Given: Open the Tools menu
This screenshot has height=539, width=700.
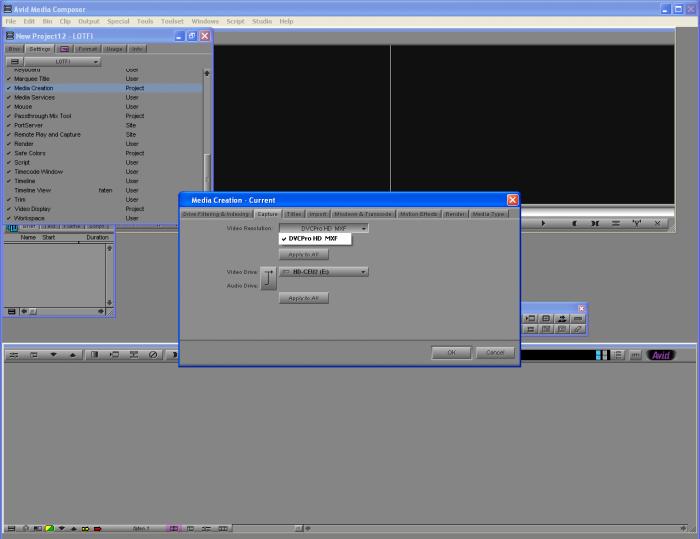Looking at the screenshot, I should point(145,21).
